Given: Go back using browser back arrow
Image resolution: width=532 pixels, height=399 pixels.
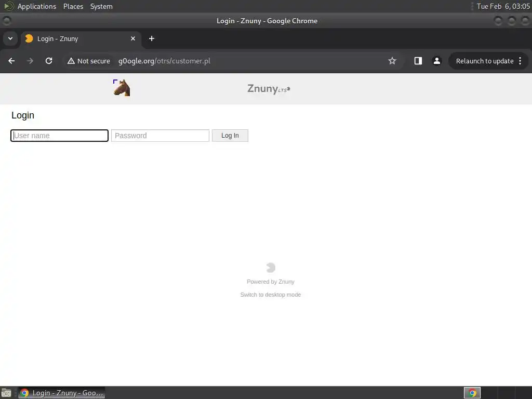Looking at the screenshot, I should pos(11,61).
